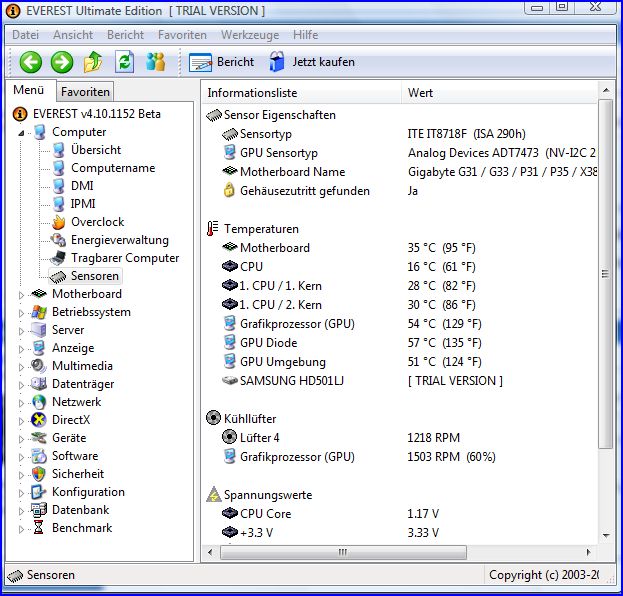This screenshot has width=623, height=596.
Task: Expand the Server tree node
Action: (x=21, y=331)
